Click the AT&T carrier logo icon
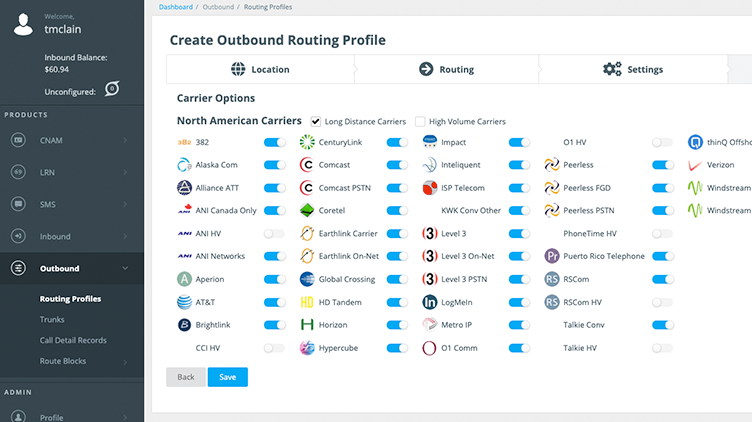Viewport: 752px width, 422px height. tap(184, 302)
